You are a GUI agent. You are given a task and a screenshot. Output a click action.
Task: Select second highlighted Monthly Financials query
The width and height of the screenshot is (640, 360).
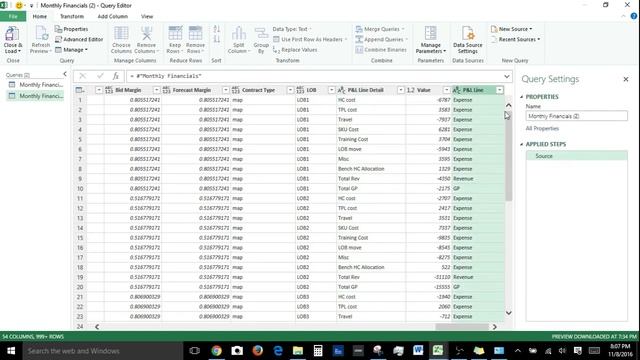pyautogui.click(x=36, y=96)
